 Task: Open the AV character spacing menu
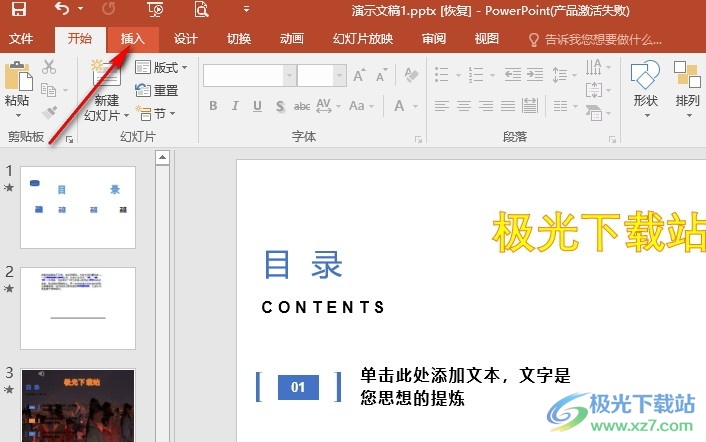[328, 106]
